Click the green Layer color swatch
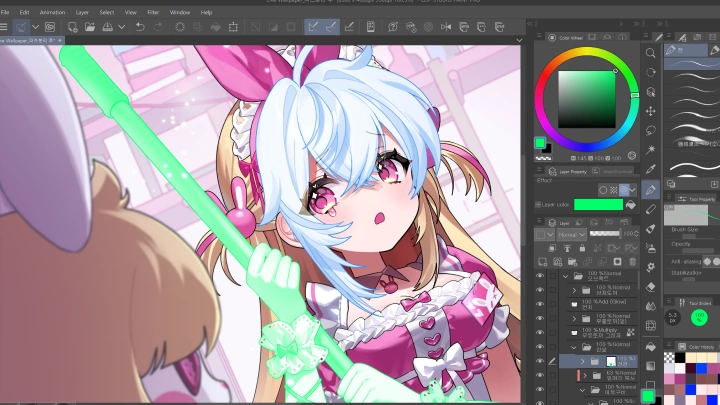Image resolution: width=720 pixels, height=405 pixels. [598, 204]
